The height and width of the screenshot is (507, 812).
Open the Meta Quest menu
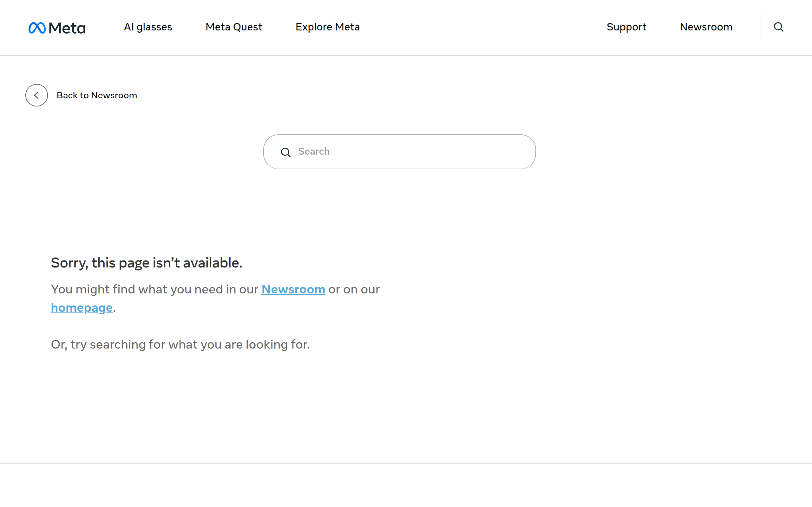coord(233,27)
